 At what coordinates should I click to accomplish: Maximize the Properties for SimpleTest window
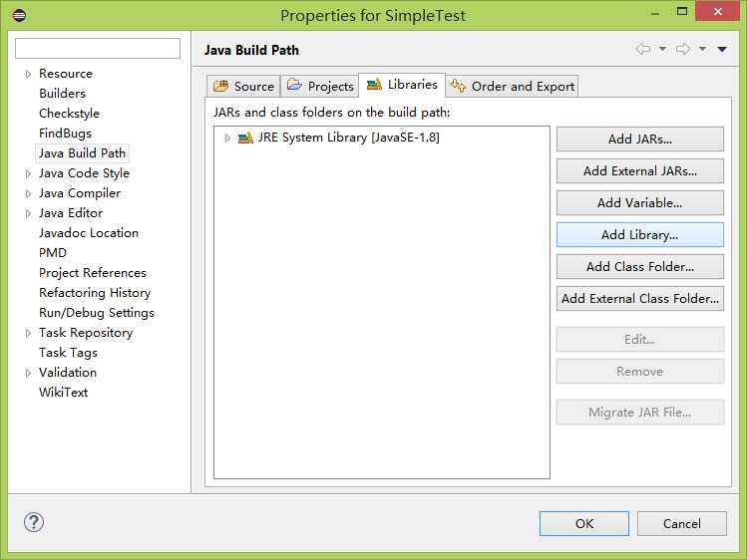[682, 11]
